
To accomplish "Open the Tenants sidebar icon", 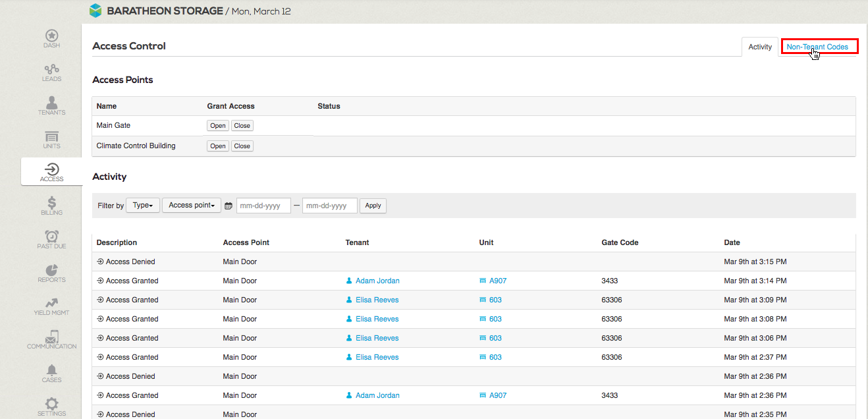I will [x=51, y=103].
